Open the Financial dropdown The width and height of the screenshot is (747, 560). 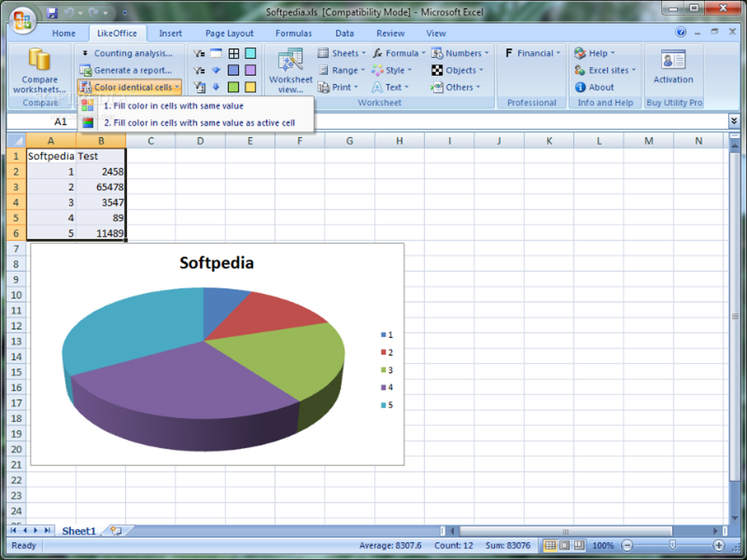532,53
